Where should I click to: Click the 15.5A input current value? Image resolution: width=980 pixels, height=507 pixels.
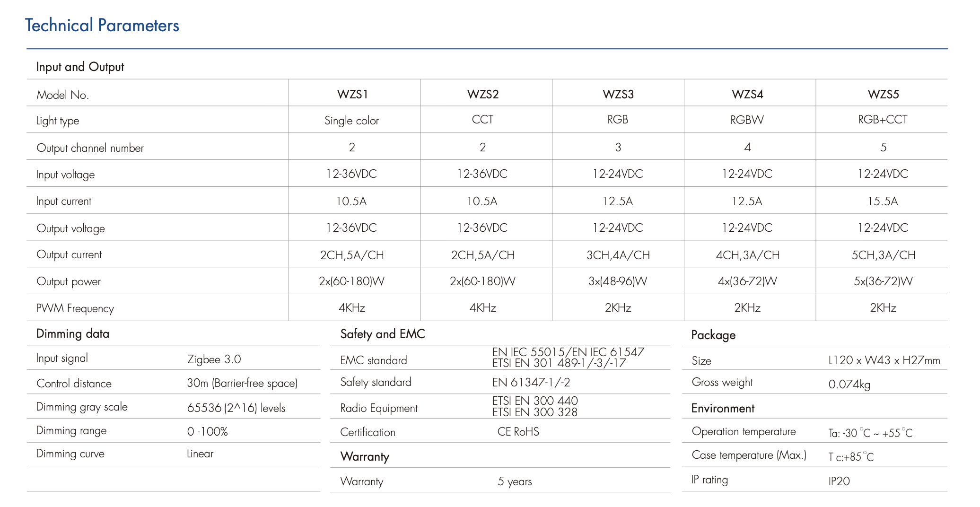point(882,201)
